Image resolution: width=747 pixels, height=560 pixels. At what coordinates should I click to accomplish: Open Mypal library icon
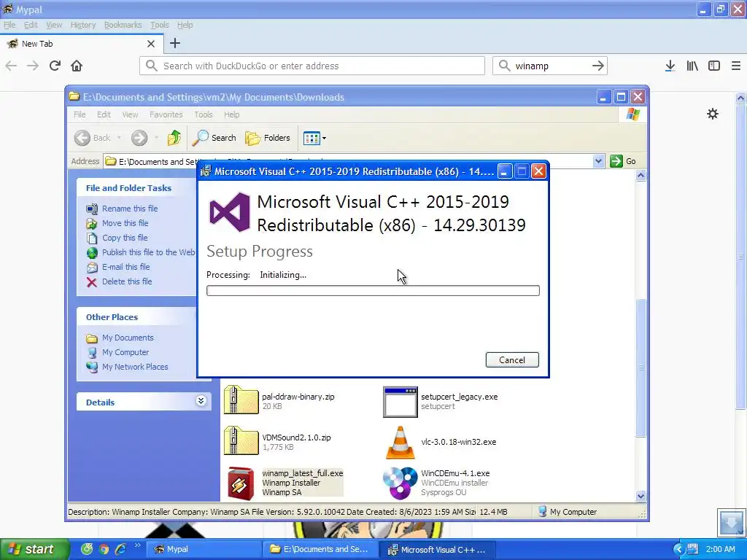click(x=692, y=66)
